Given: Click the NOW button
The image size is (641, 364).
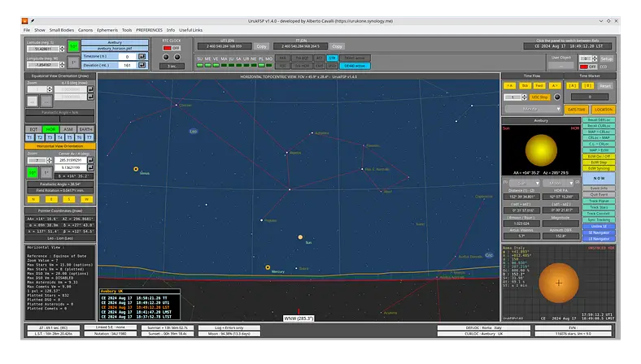Looking at the screenshot, I should (x=599, y=178).
